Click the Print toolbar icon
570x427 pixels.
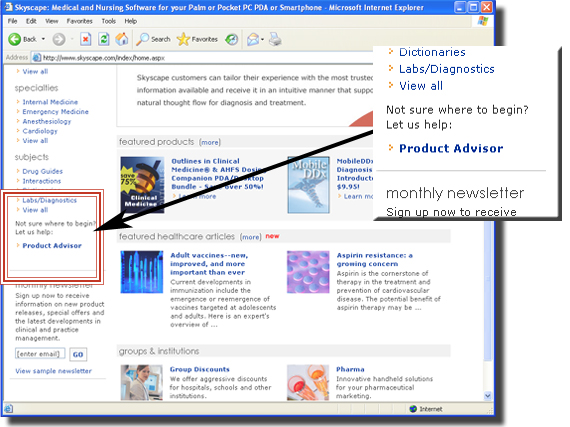275,39
